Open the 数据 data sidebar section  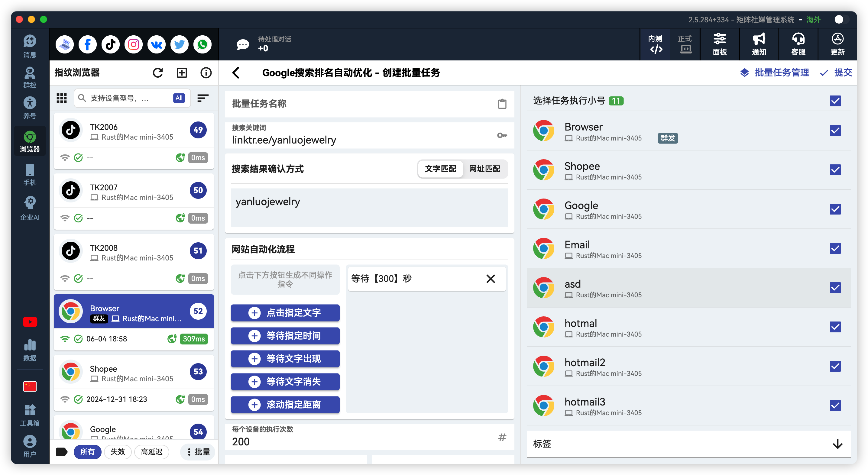click(x=30, y=350)
